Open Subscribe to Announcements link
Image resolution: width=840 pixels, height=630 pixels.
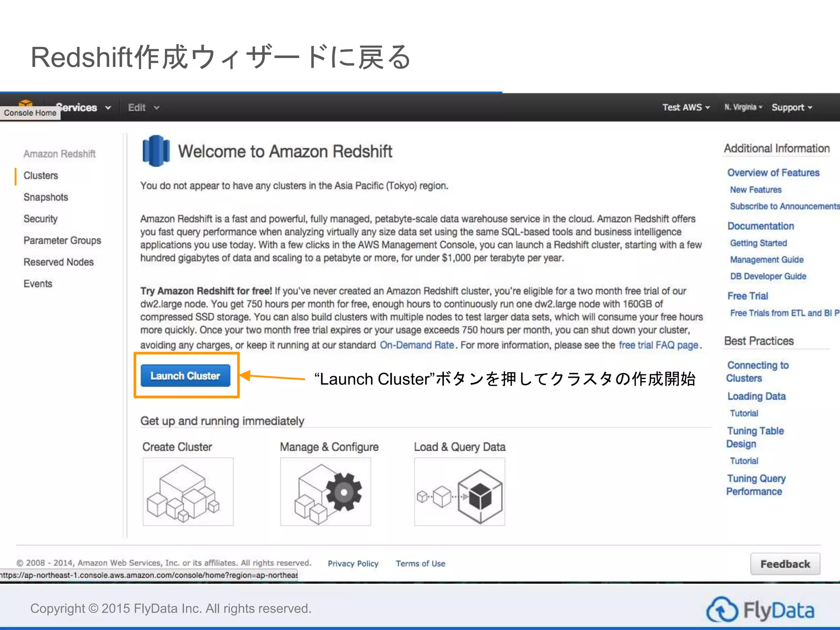785,206
